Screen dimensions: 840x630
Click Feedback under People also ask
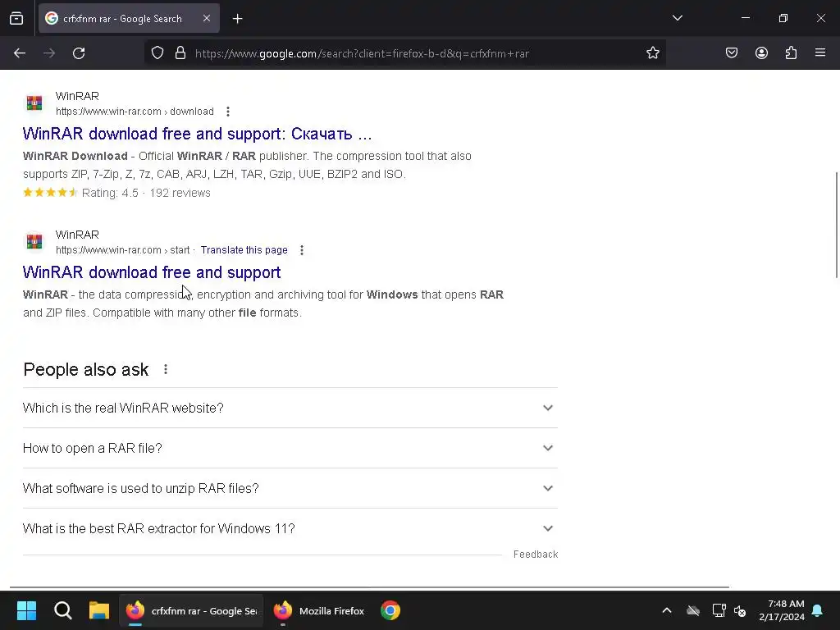tap(535, 555)
